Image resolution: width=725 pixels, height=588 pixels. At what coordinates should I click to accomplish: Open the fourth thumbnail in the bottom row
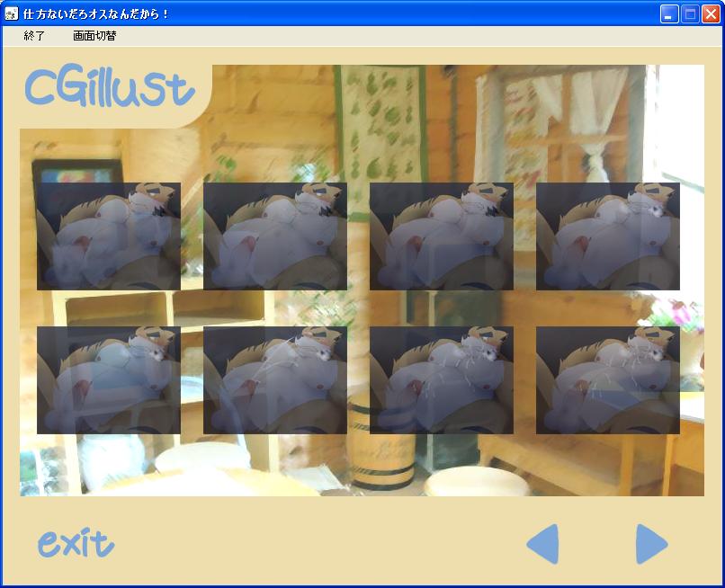point(608,380)
